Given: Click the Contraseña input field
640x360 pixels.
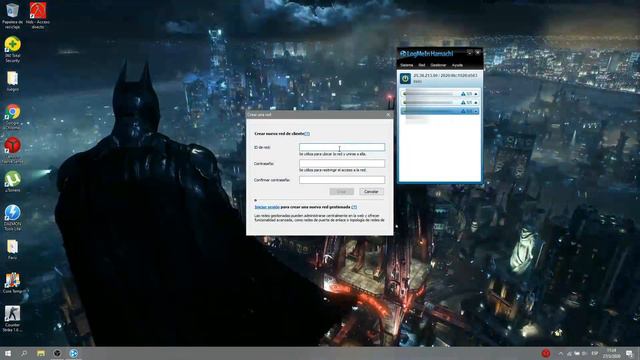Looking at the screenshot, I should pos(342,163).
